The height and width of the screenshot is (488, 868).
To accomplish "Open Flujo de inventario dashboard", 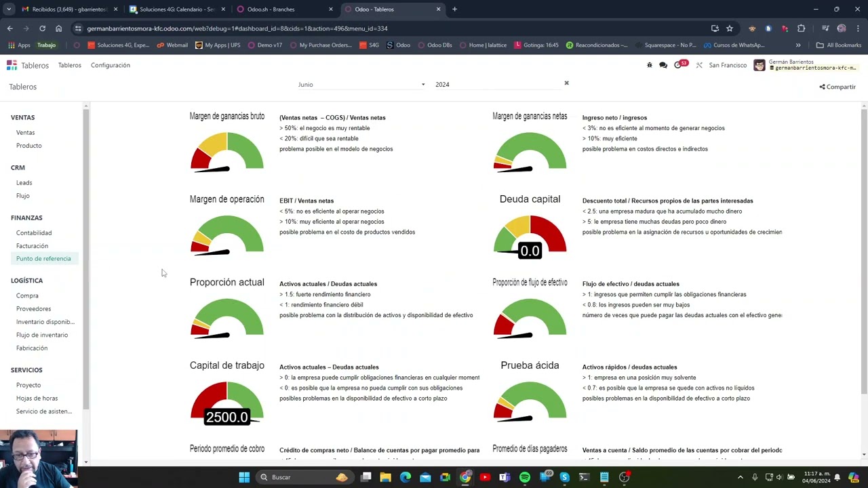I will [42, 335].
